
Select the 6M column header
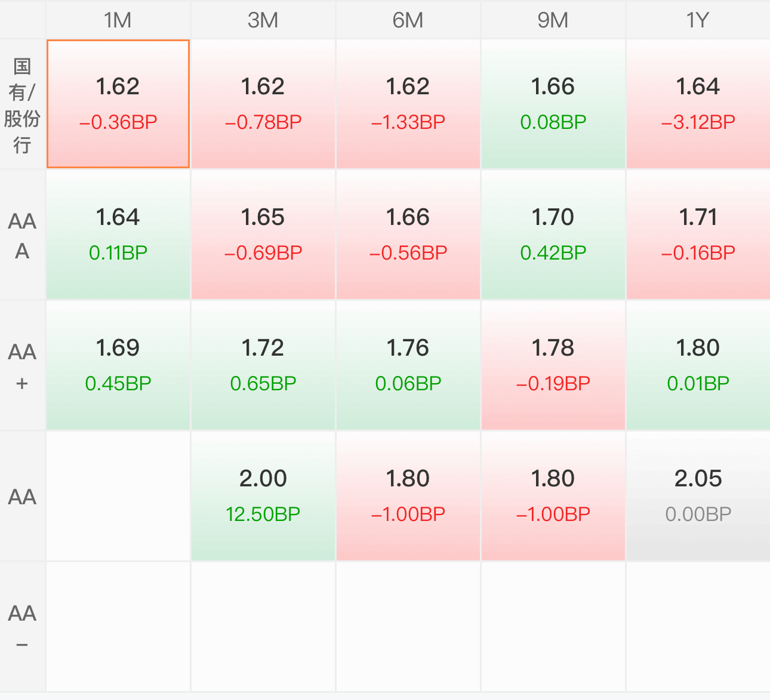click(408, 20)
